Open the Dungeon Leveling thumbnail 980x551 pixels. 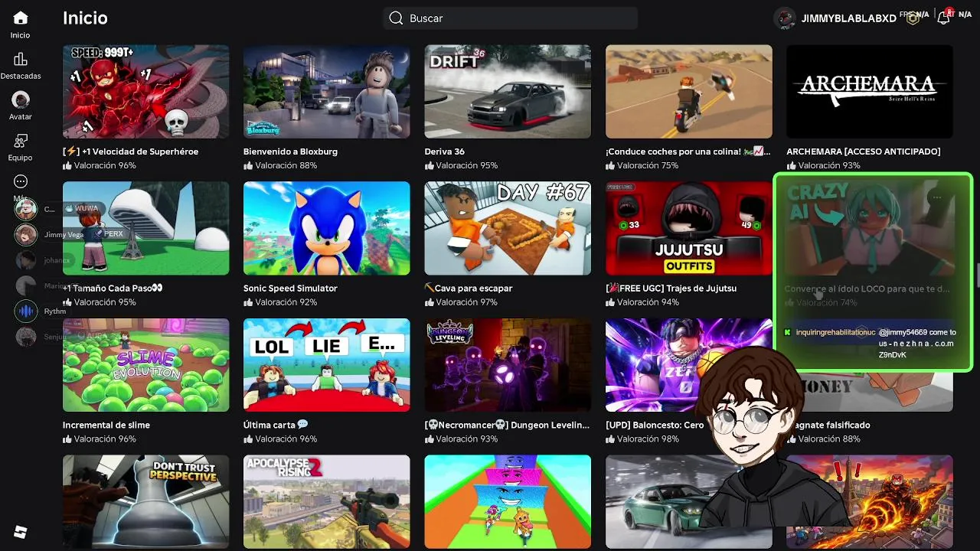[508, 365]
